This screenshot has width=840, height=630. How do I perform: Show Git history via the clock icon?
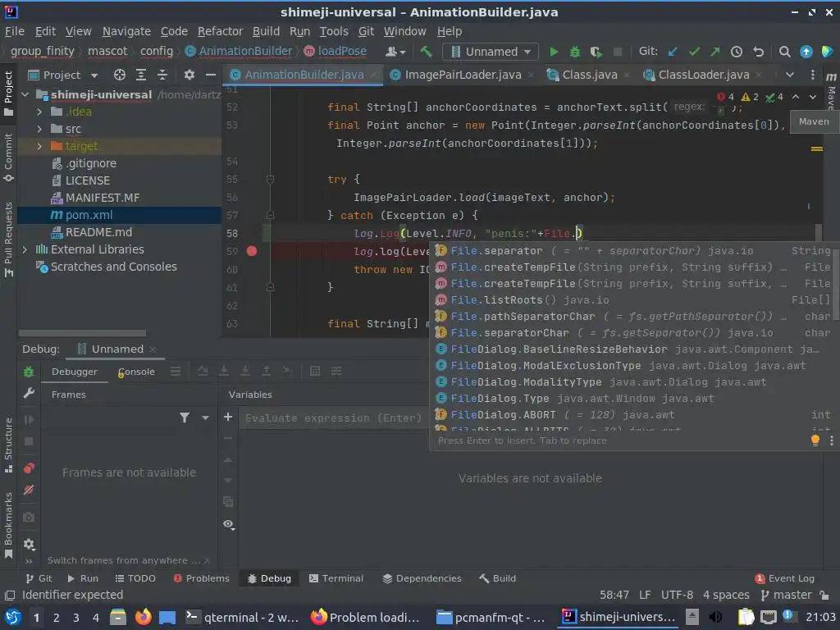click(737, 52)
